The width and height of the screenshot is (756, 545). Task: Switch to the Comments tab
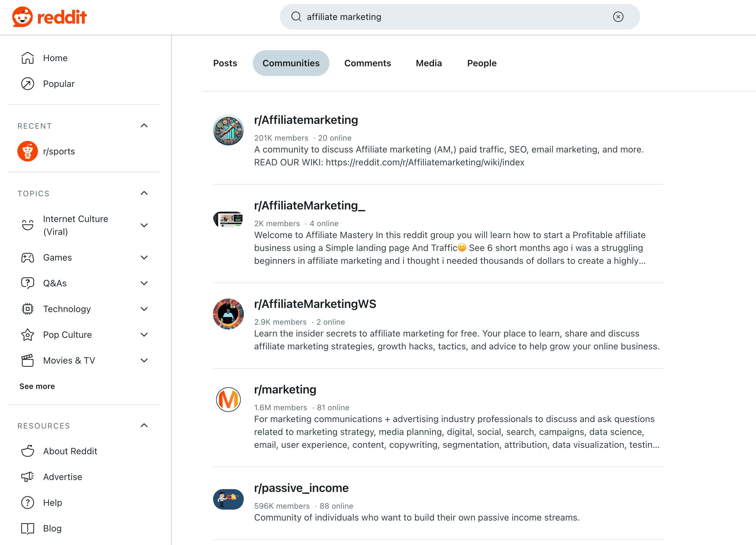click(x=368, y=63)
